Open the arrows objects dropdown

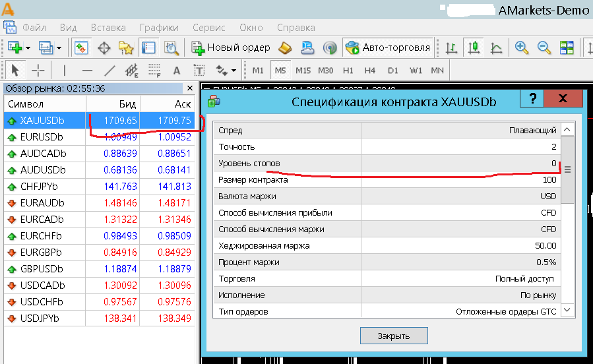[x=226, y=71]
